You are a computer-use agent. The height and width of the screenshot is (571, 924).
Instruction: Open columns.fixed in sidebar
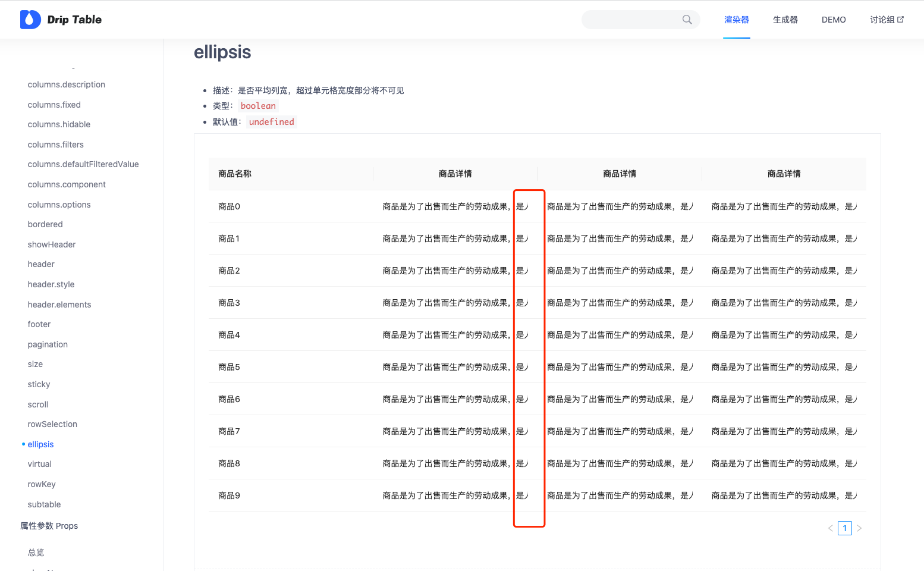click(54, 105)
